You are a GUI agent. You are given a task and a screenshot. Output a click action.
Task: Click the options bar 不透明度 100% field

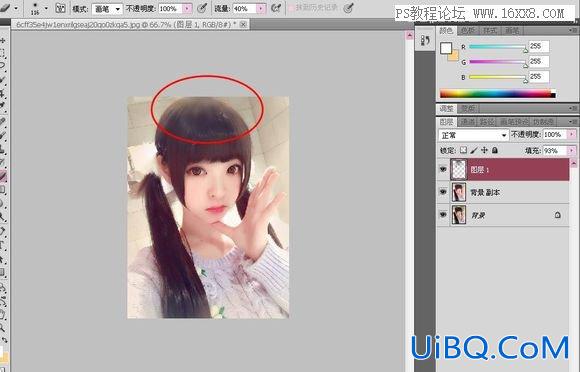pos(171,8)
